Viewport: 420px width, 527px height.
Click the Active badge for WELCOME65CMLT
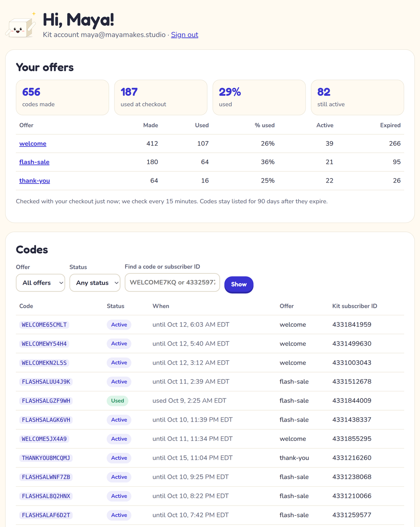coord(119,325)
